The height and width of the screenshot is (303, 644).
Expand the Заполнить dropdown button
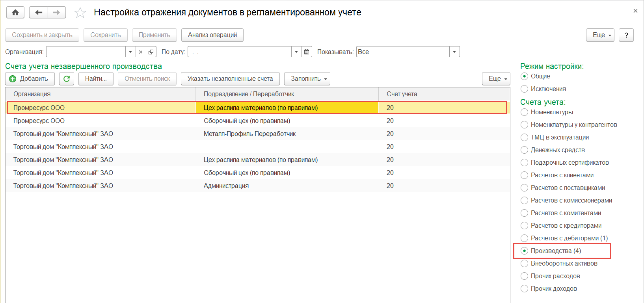[307, 79]
